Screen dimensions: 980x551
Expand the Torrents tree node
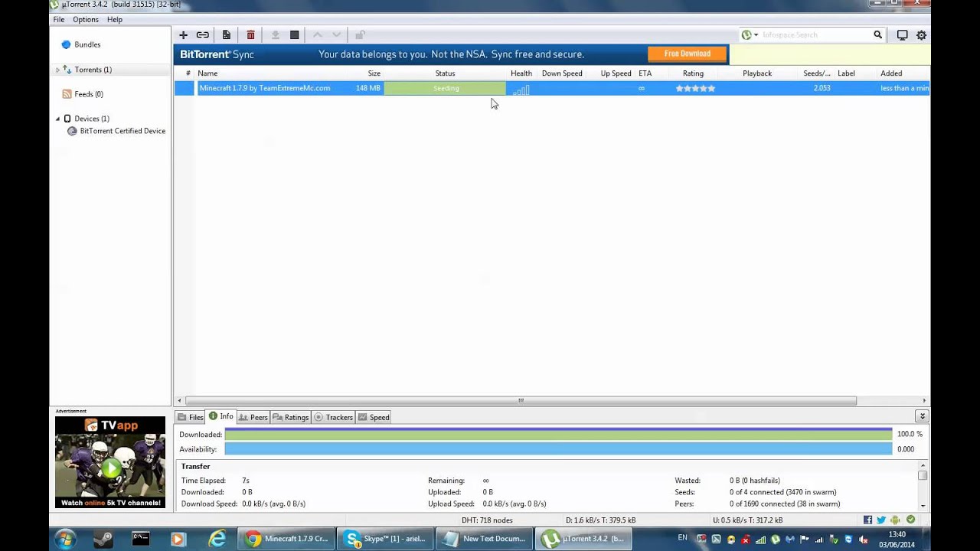click(x=57, y=70)
